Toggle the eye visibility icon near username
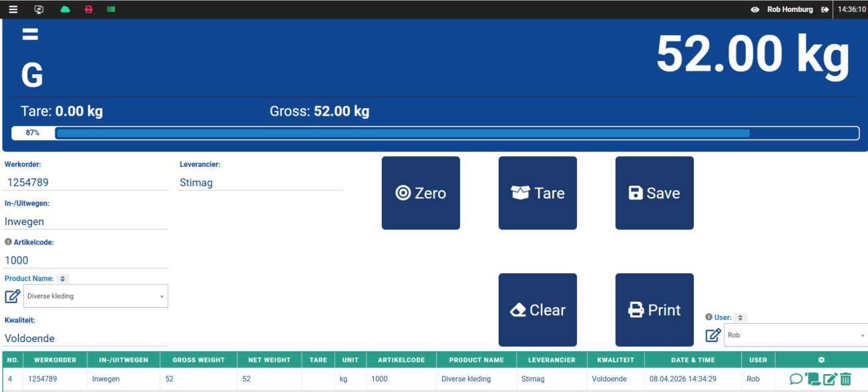Screen dimensions: 868x392 click(x=754, y=9)
